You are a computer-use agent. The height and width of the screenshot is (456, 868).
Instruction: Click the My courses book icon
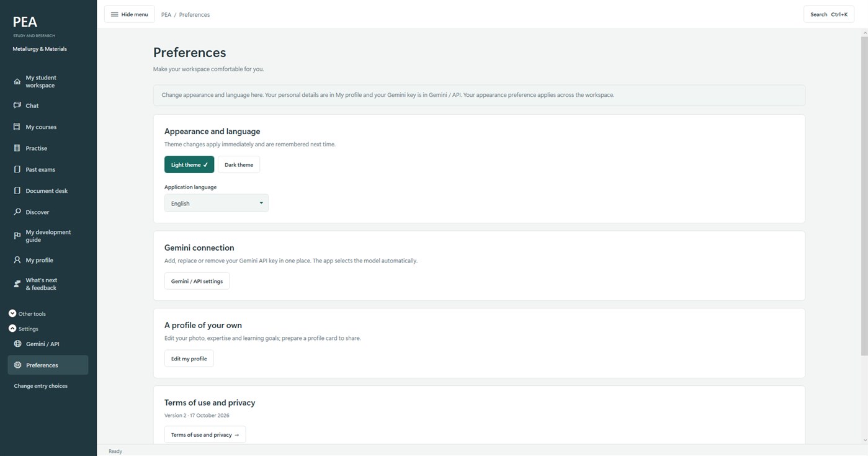pyautogui.click(x=17, y=127)
